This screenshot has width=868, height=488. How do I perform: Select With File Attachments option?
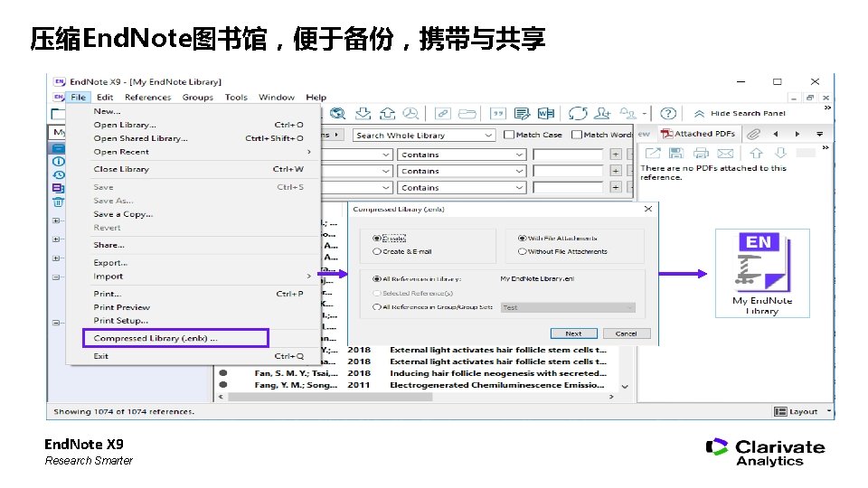[x=522, y=238]
